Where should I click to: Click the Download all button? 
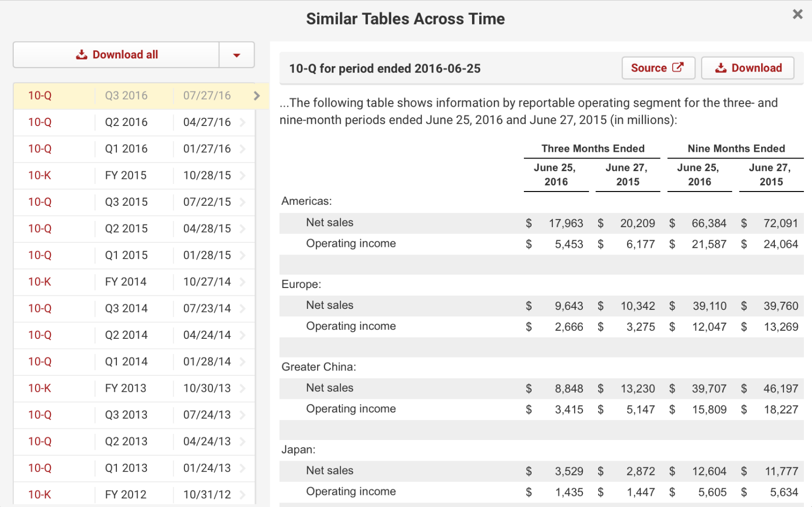[x=116, y=55]
